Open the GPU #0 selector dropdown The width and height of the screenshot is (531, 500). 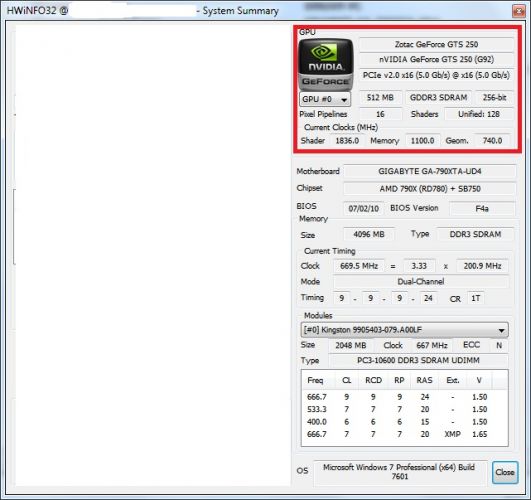325,99
